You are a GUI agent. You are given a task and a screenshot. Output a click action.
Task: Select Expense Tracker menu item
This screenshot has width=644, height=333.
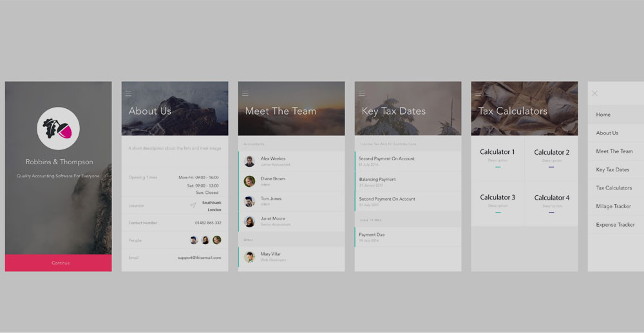click(615, 225)
